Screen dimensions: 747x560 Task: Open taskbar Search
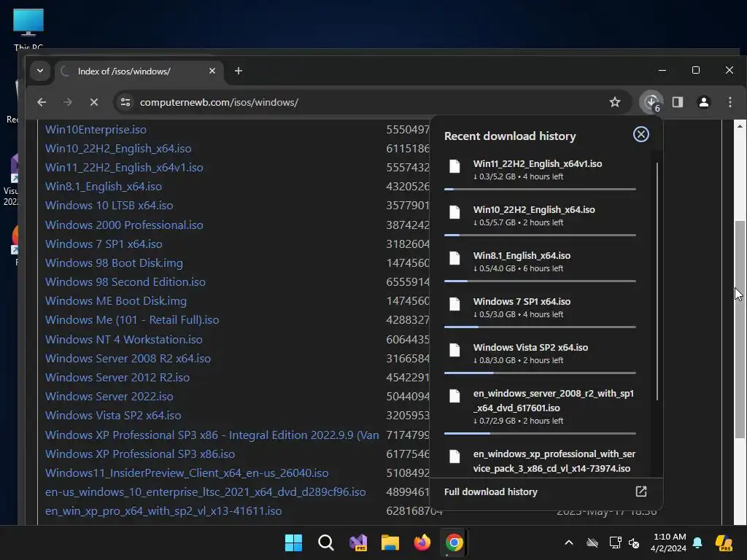(326, 542)
